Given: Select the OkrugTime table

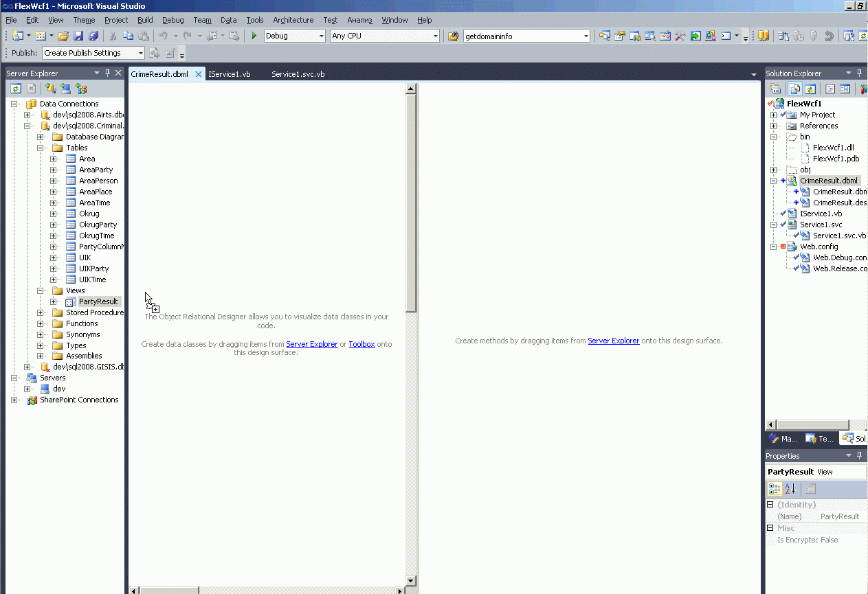Looking at the screenshot, I should click(96, 236).
